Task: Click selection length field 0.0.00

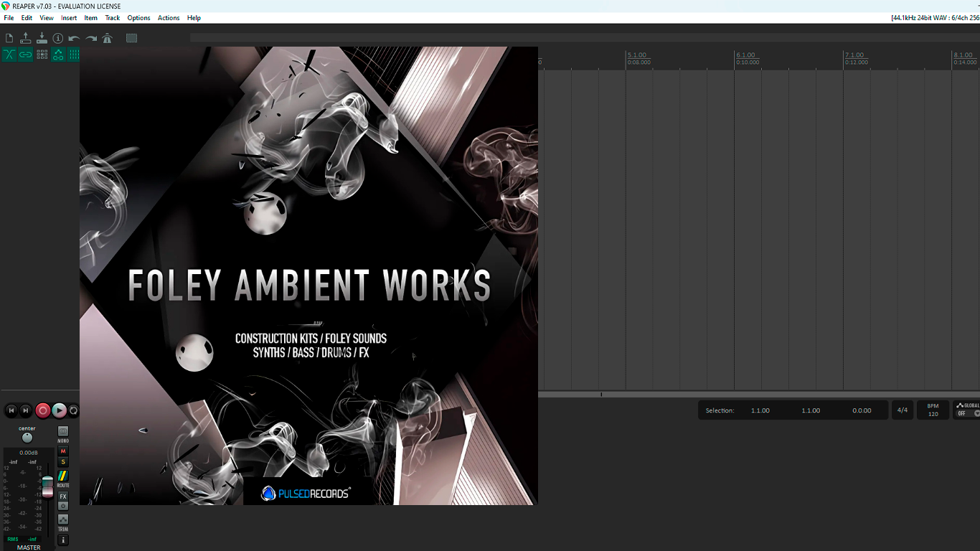Action: point(862,410)
